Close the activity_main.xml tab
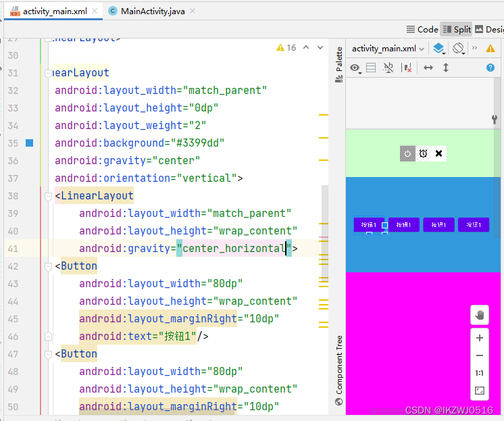Image resolution: width=504 pixels, height=421 pixels. click(95, 11)
